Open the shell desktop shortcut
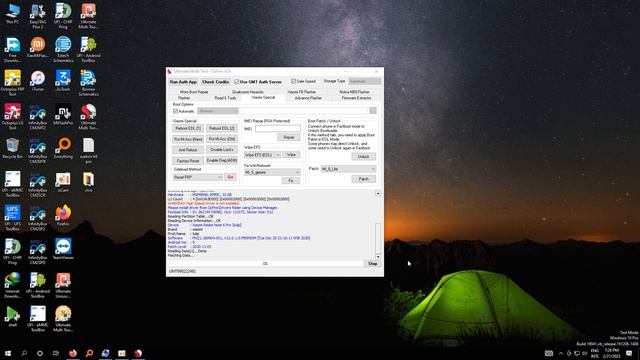Image resolution: width=640 pixels, height=360 pixels. coord(12,317)
